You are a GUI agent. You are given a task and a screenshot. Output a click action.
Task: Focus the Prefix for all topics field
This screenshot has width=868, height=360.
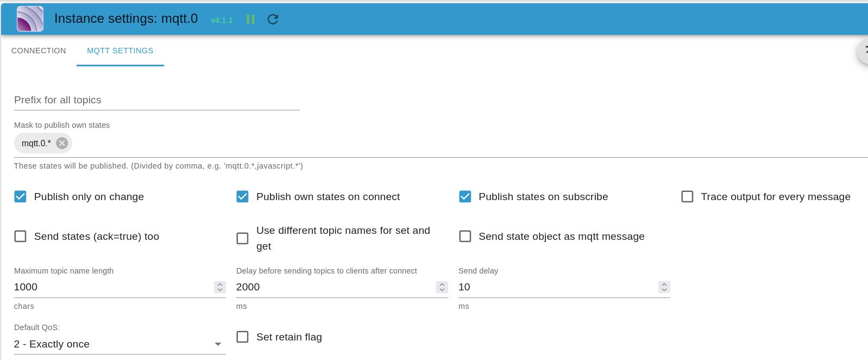point(156,100)
